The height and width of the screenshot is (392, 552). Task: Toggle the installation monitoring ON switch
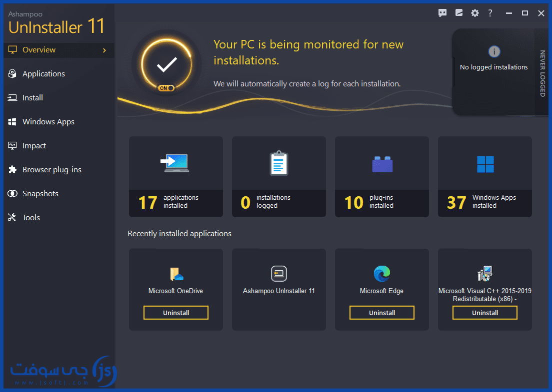tap(166, 88)
